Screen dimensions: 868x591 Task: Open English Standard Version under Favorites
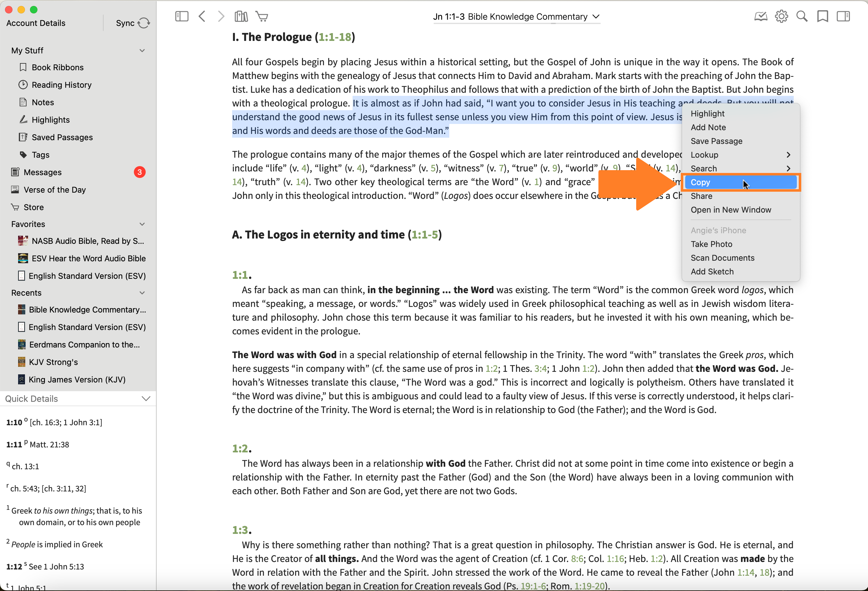click(x=87, y=276)
